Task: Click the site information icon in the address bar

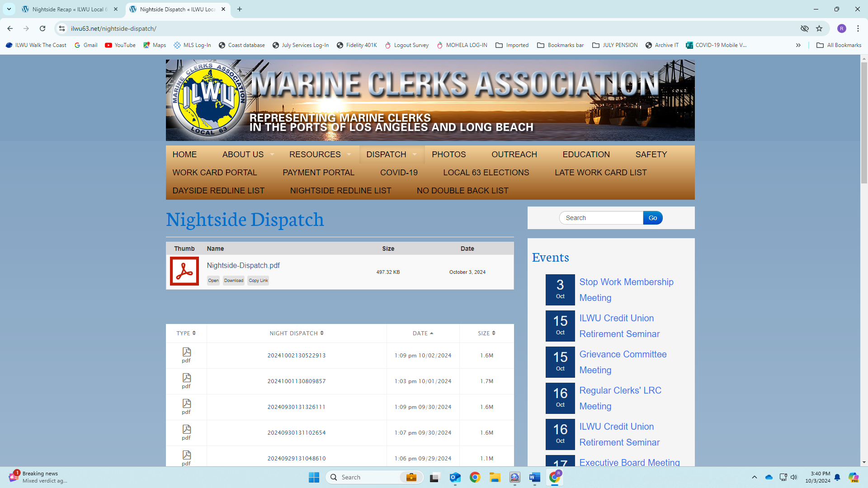Action: [x=62, y=28]
